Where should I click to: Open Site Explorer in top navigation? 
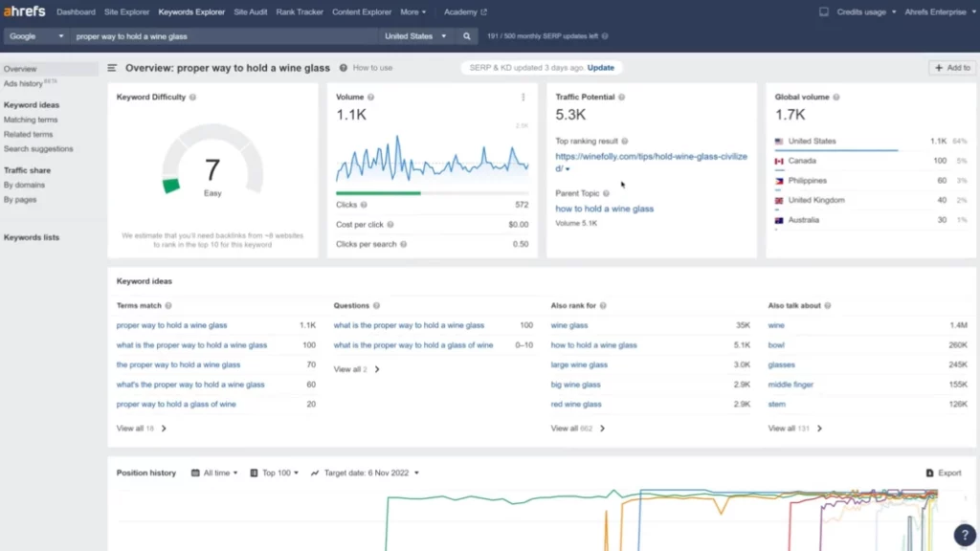tap(126, 11)
